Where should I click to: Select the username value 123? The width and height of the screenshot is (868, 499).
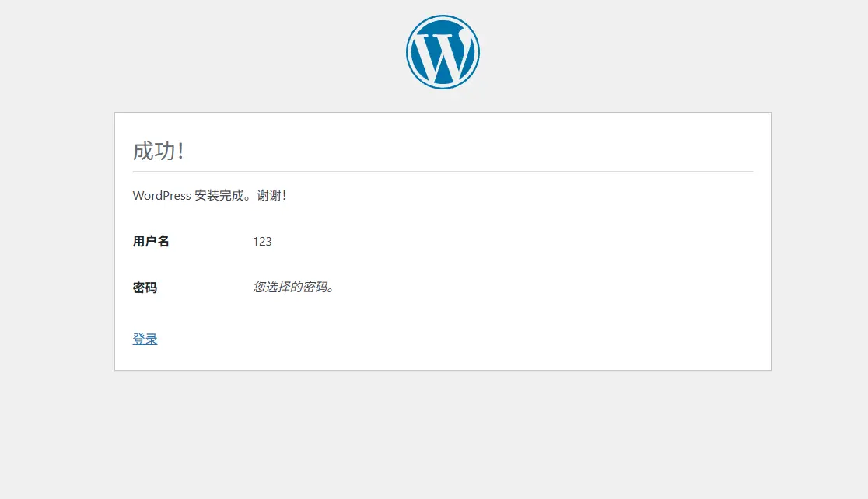[262, 241]
